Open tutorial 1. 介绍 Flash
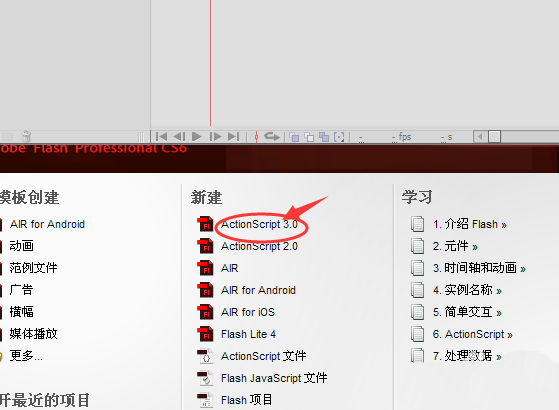559x410 pixels. pos(470,224)
